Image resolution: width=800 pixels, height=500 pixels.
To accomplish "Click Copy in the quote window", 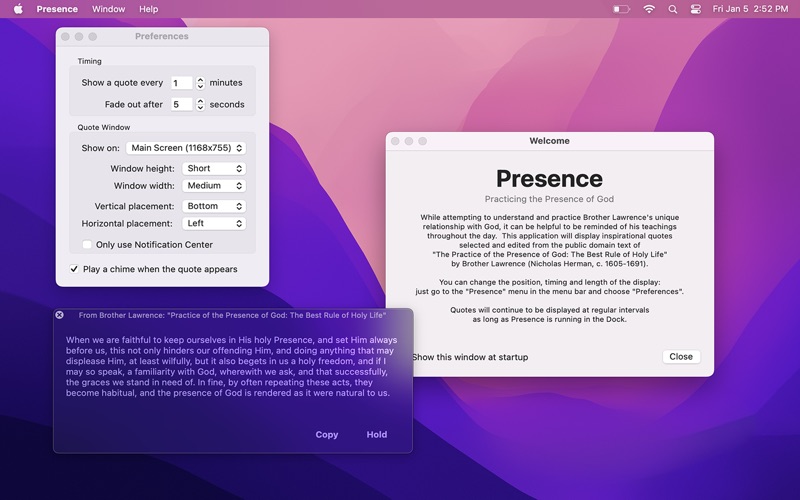I will tap(327, 435).
